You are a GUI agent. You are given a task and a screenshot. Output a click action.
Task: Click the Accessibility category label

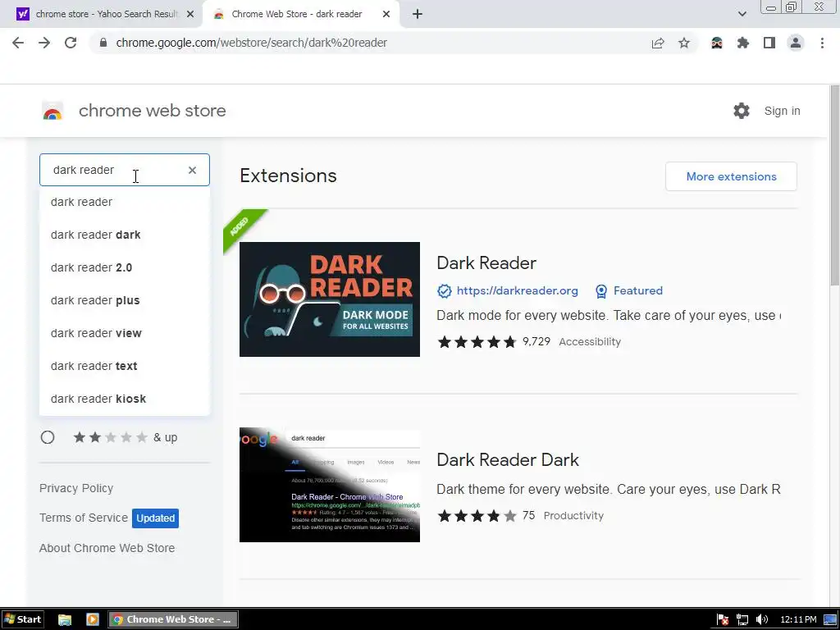click(x=590, y=342)
